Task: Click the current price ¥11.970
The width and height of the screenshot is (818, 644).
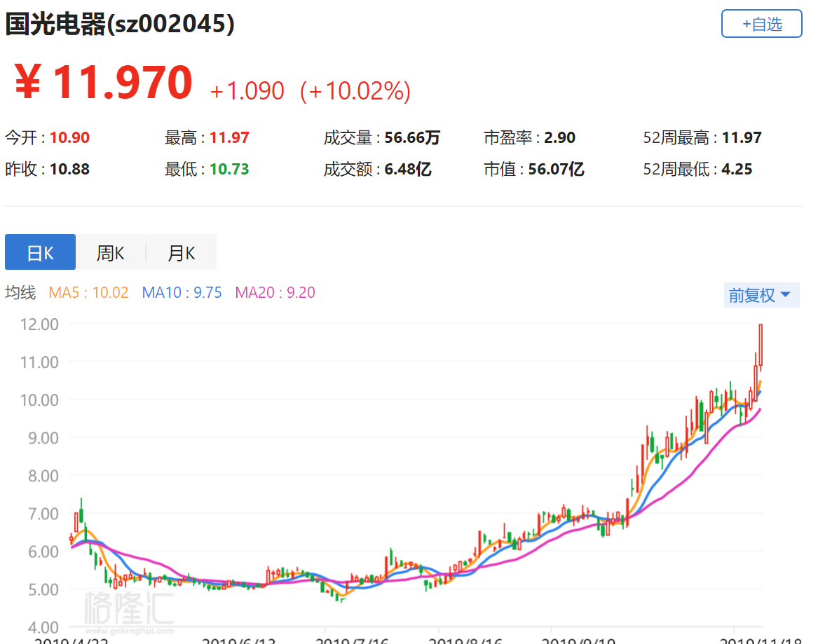Action: [x=103, y=82]
